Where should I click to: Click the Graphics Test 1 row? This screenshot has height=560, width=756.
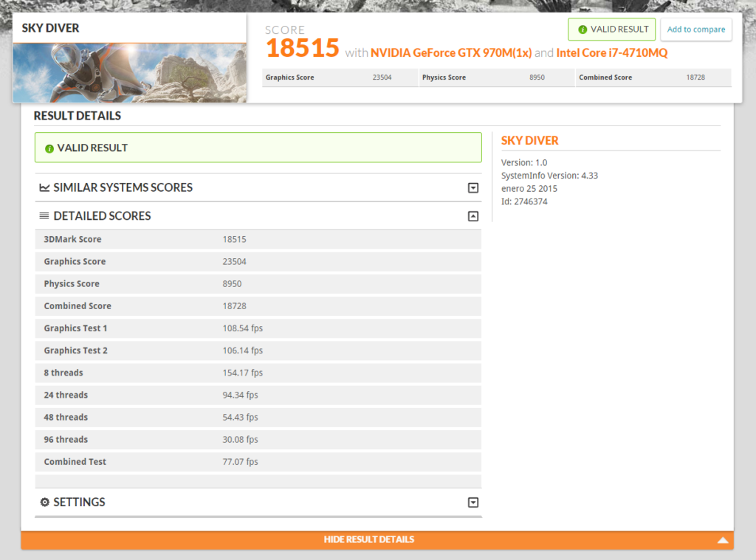click(x=258, y=328)
